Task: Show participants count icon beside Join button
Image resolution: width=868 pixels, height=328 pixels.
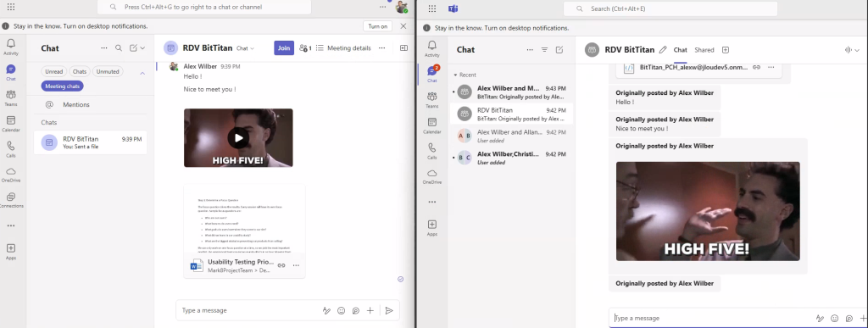Action: click(305, 48)
